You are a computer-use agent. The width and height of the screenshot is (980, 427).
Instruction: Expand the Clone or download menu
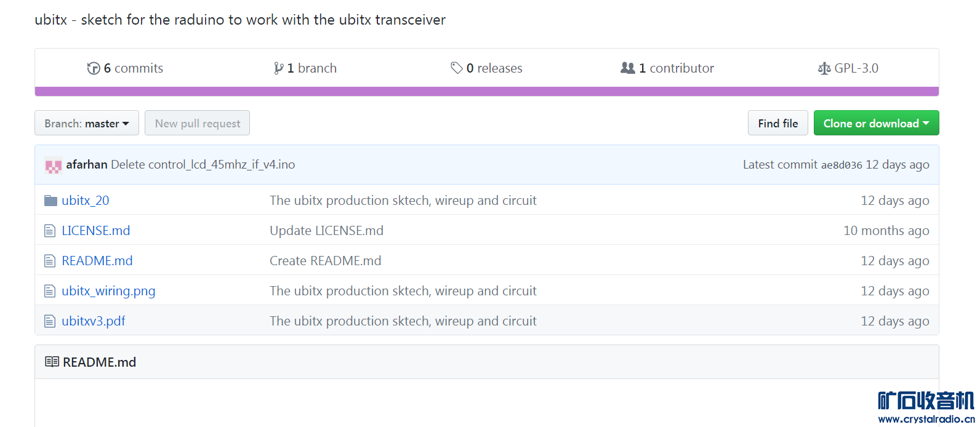point(876,123)
